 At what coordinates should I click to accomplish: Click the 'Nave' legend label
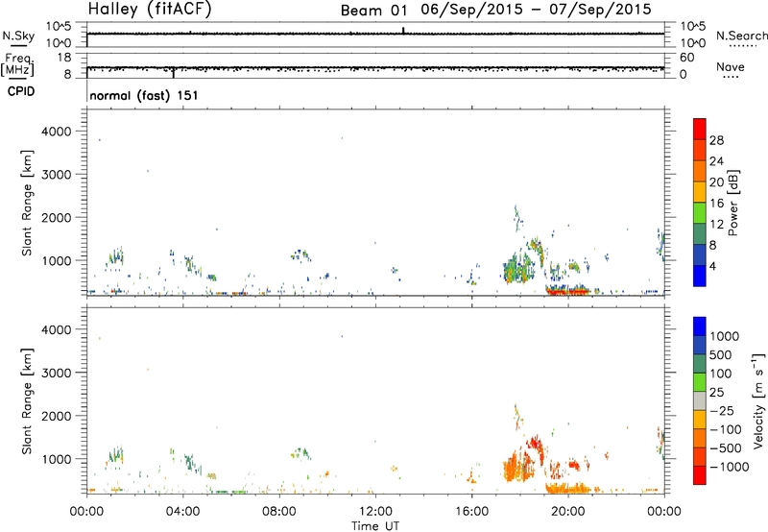[731, 66]
